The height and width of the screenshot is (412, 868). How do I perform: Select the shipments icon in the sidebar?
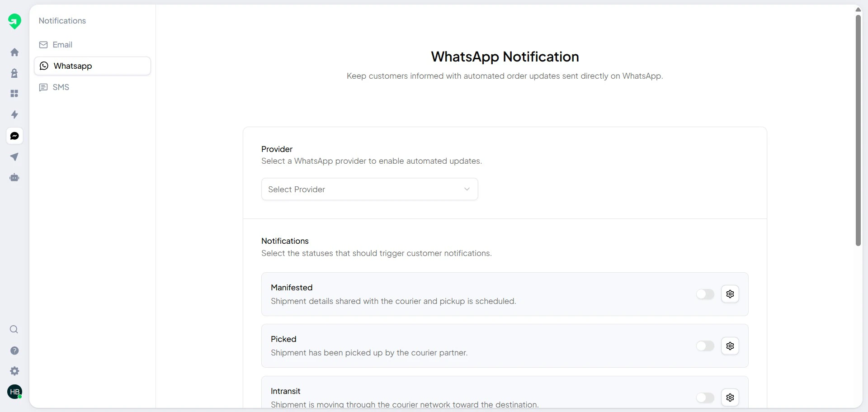coord(14,73)
